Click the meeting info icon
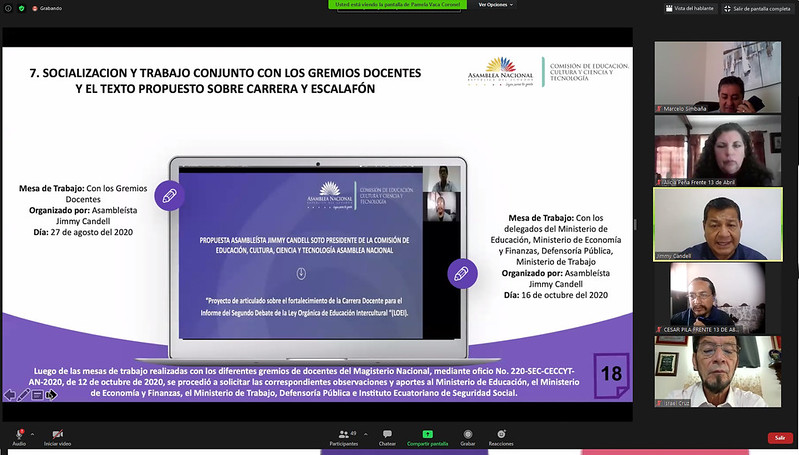This screenshot has width=799, height=455. click(8, 8)
